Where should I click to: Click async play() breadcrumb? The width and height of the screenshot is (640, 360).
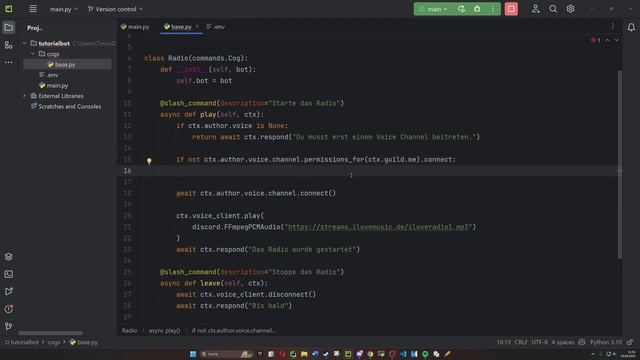tap(164, 331)
